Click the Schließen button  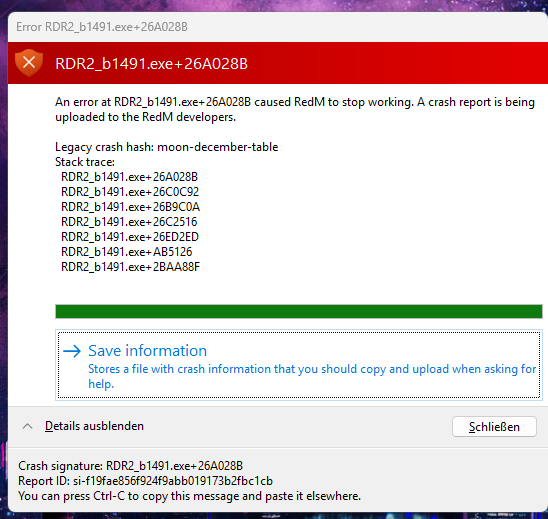494,426
